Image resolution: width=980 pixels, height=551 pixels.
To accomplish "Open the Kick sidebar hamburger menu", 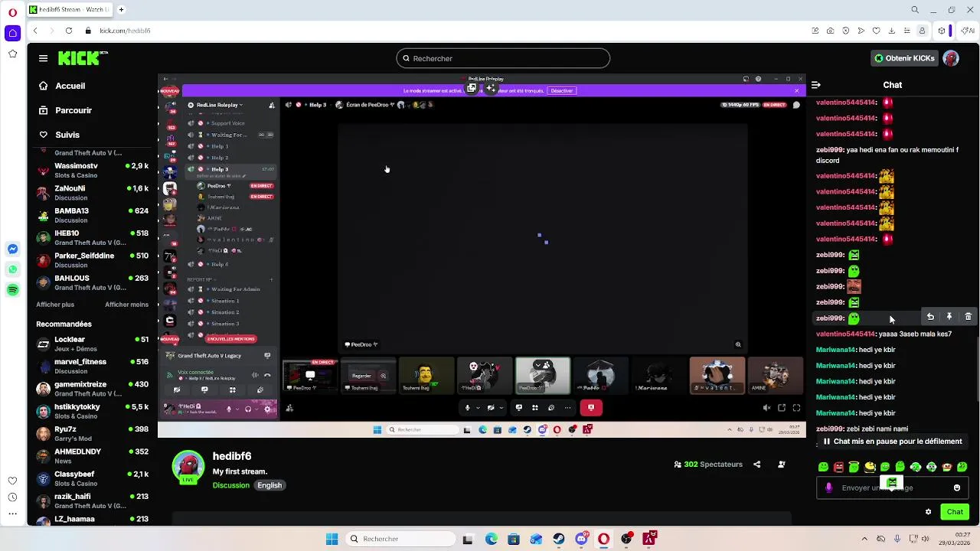I will (x=43, y=58).
